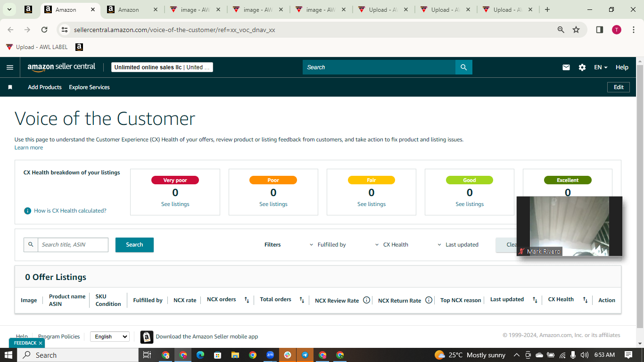Open Windows Start menu
Viewport: 644px width, 362px height.
pyautogui.click(x=8, y=355)
